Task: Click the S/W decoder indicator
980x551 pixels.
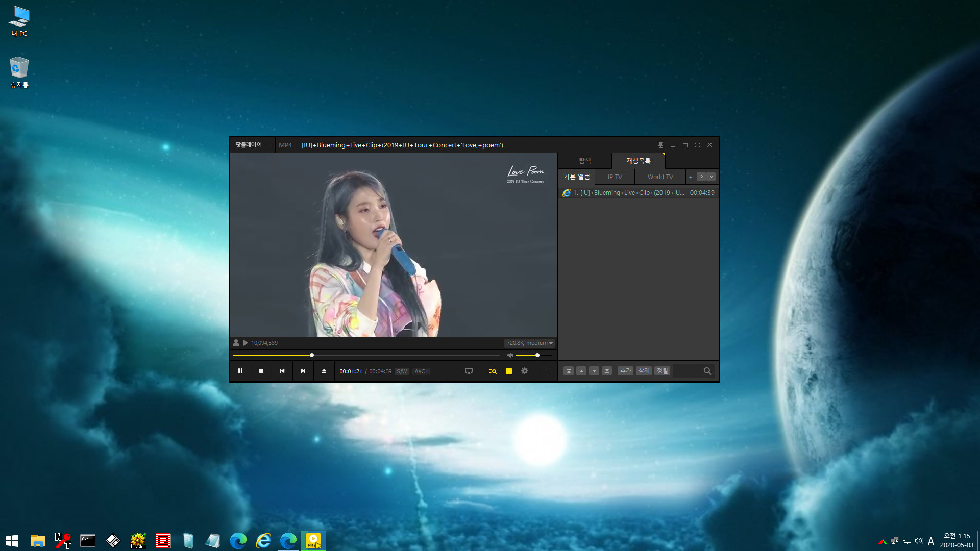Action: [x=402, y=371]
